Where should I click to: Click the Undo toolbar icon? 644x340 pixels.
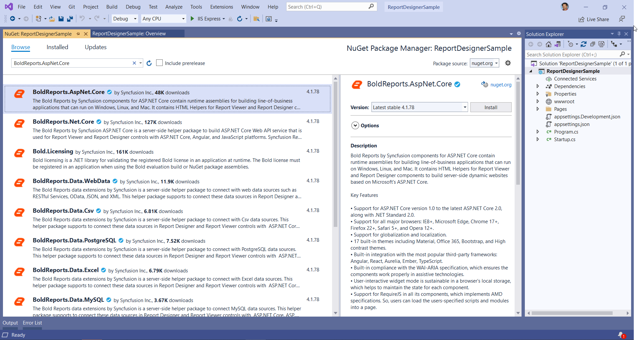pos(82,19)
